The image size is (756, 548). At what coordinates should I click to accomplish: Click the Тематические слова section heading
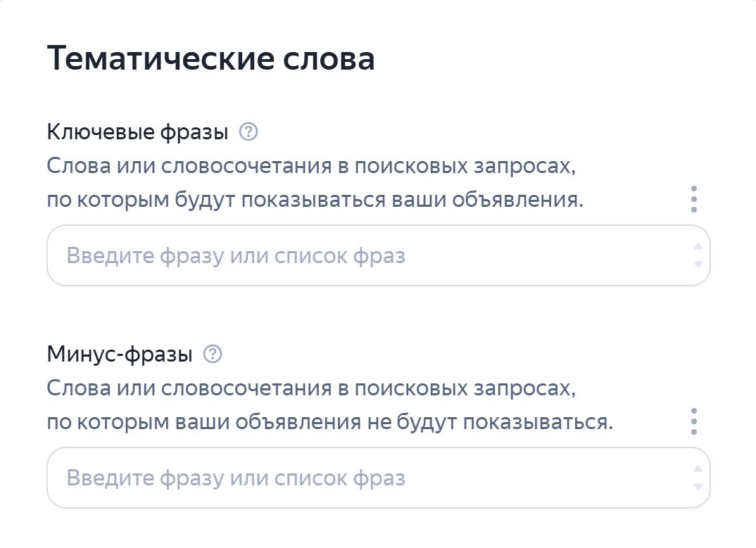(x=210, y=58)
